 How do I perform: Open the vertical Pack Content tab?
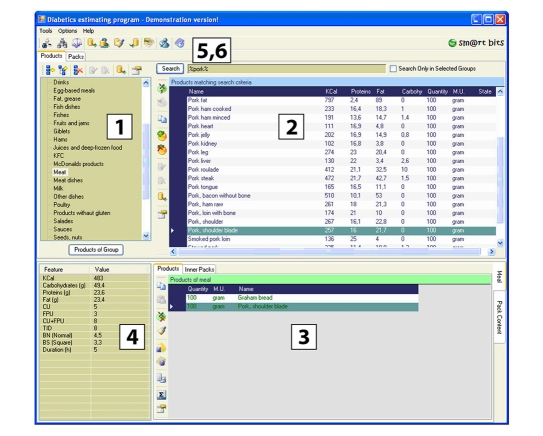pos(499,317)
